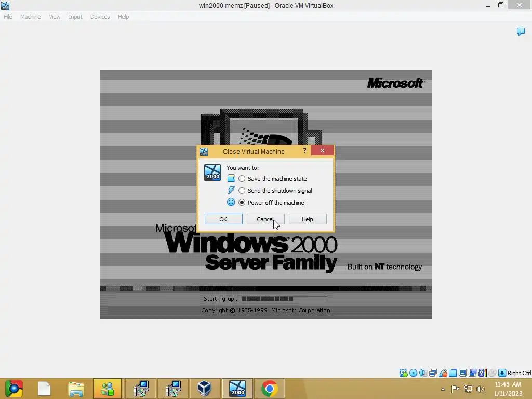Click the Right Ctrl host key label
Screen dimensions: 532x399
pyautogui.click(x=520, y=373)
